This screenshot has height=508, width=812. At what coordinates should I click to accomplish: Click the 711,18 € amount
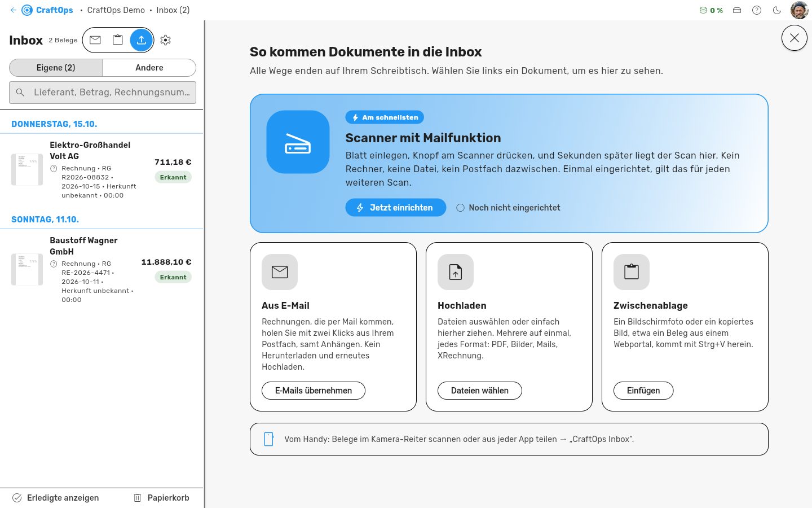coord(173,162)
